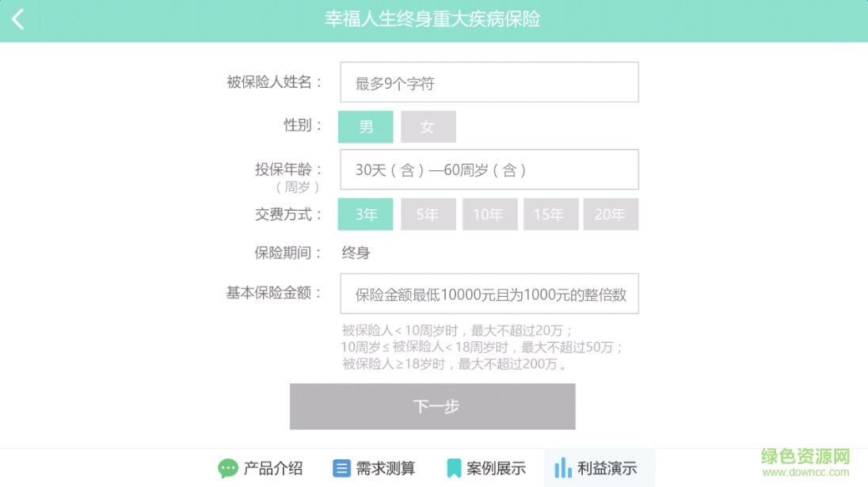Choose the 20年 payment period
The height and width of the screenshot is (487, 868).
click(x=610, y=215)
